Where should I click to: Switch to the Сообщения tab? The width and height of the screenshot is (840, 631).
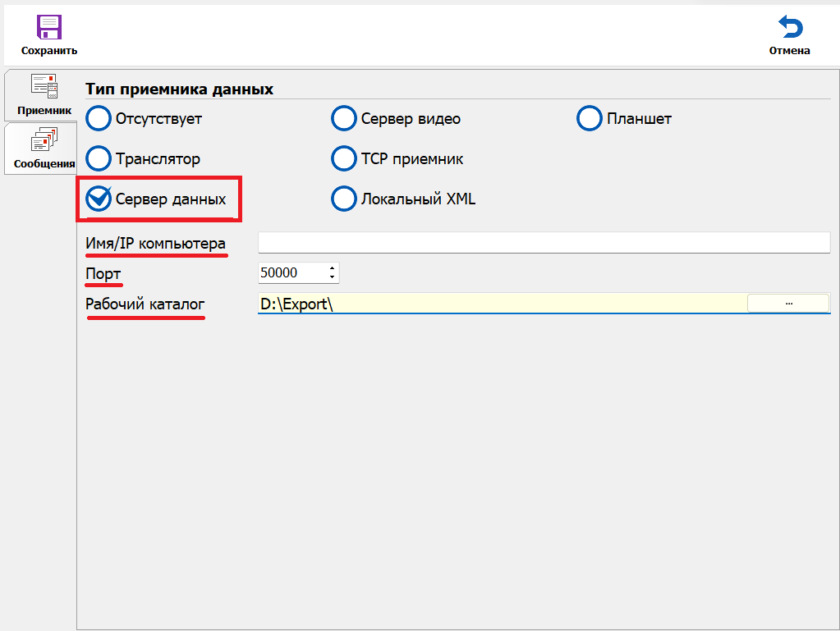[x=44, y=148]
